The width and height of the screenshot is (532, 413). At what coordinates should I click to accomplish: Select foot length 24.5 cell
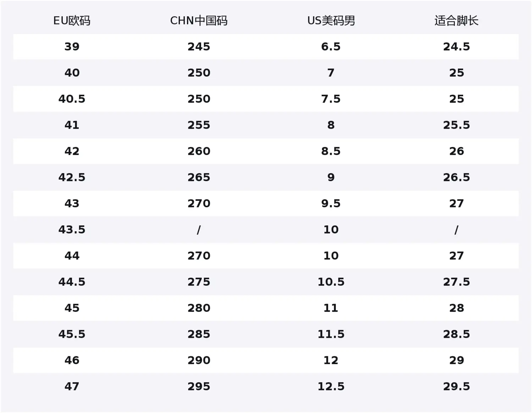pyautogui.click(x=456, y=46)
